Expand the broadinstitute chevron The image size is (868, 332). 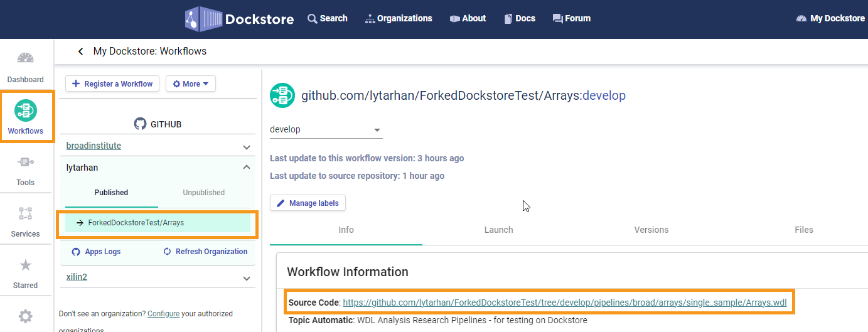pyautogui.click(x=247, y=146)
